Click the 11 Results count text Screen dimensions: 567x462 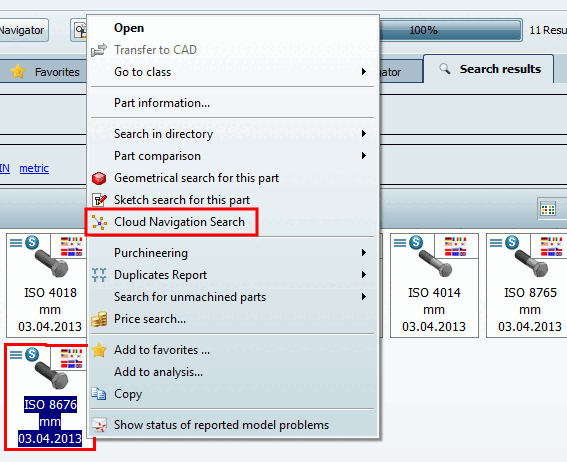click(548, 30)
